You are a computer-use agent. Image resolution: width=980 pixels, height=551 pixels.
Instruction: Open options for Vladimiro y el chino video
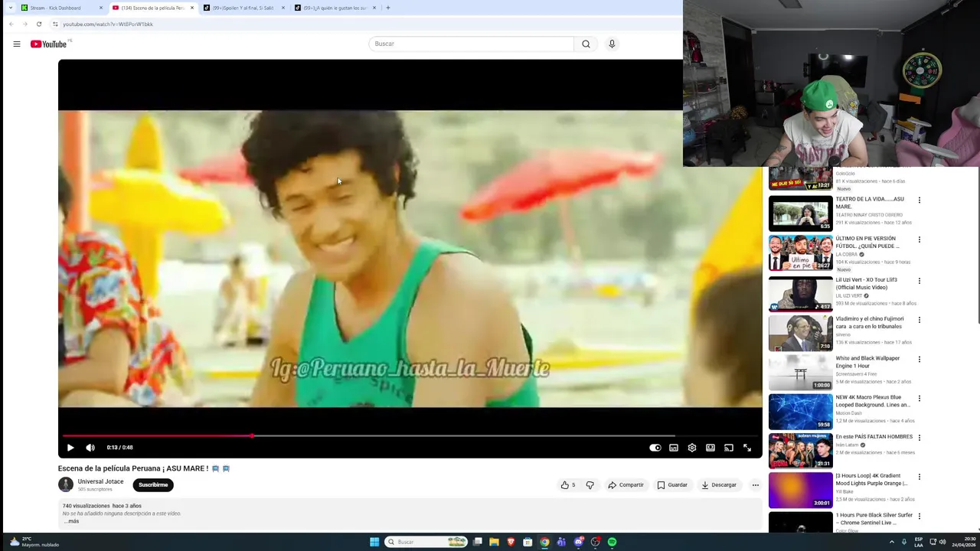919,320
